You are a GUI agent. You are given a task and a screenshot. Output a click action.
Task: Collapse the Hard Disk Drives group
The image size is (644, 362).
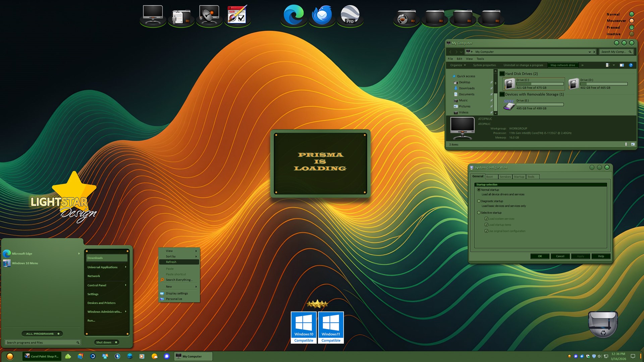(x=502, y=74)
